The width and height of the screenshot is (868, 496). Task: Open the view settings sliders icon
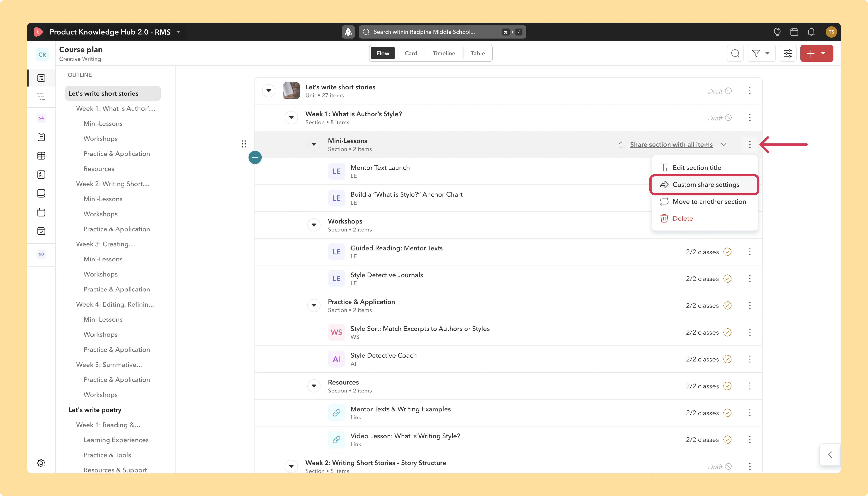[x=788, y=54]
